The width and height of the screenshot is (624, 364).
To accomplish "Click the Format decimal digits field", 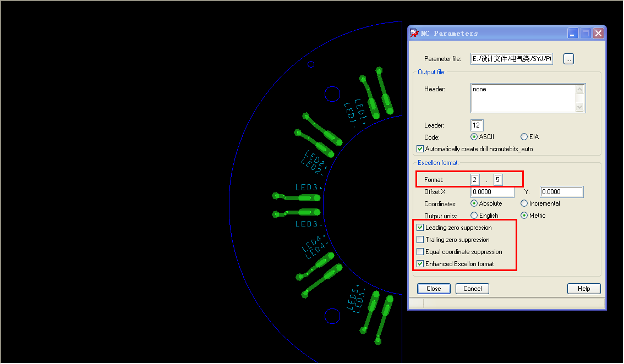I will 498,180.
